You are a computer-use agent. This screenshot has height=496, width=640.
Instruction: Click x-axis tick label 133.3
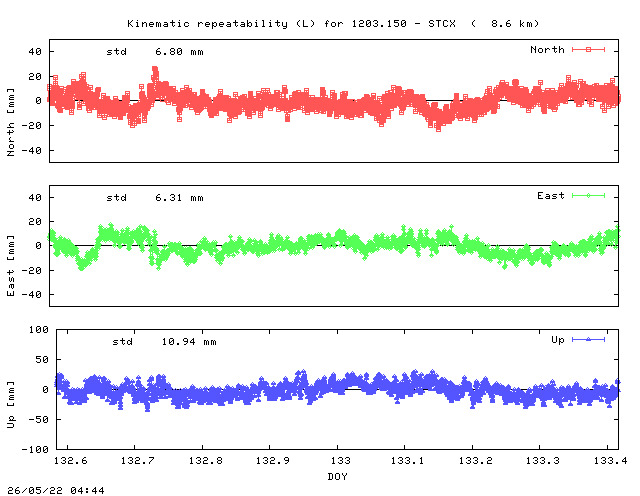(x=543, y=460)
